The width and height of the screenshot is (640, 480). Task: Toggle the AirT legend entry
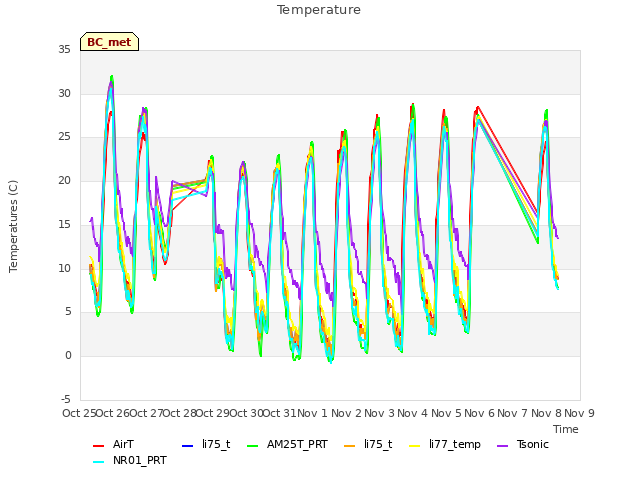pos(113,444)
